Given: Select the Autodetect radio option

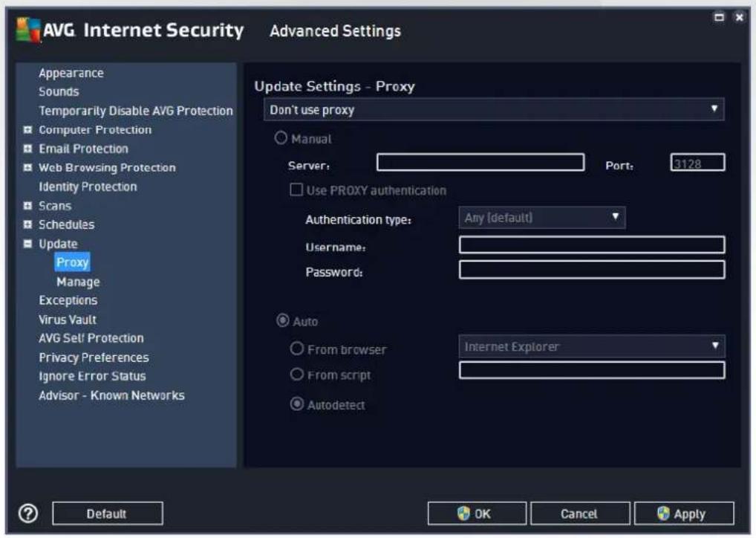Looking at the screenshot, I should [297, 403].
